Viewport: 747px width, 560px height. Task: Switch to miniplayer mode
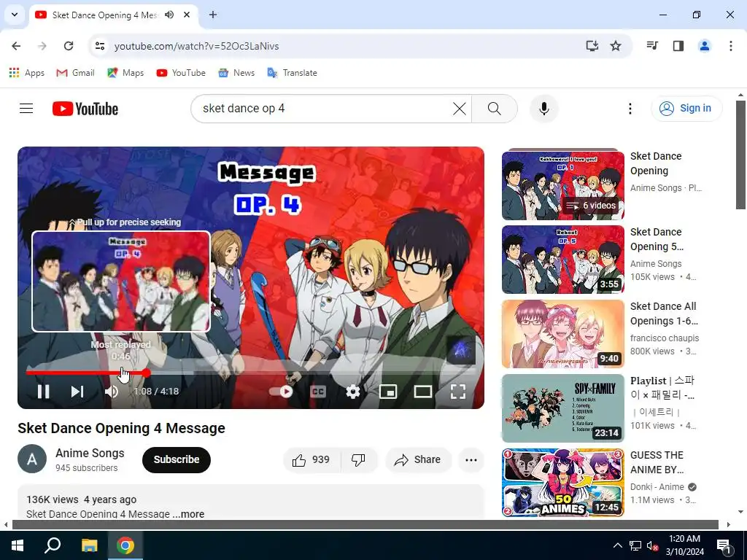point(388,392)
